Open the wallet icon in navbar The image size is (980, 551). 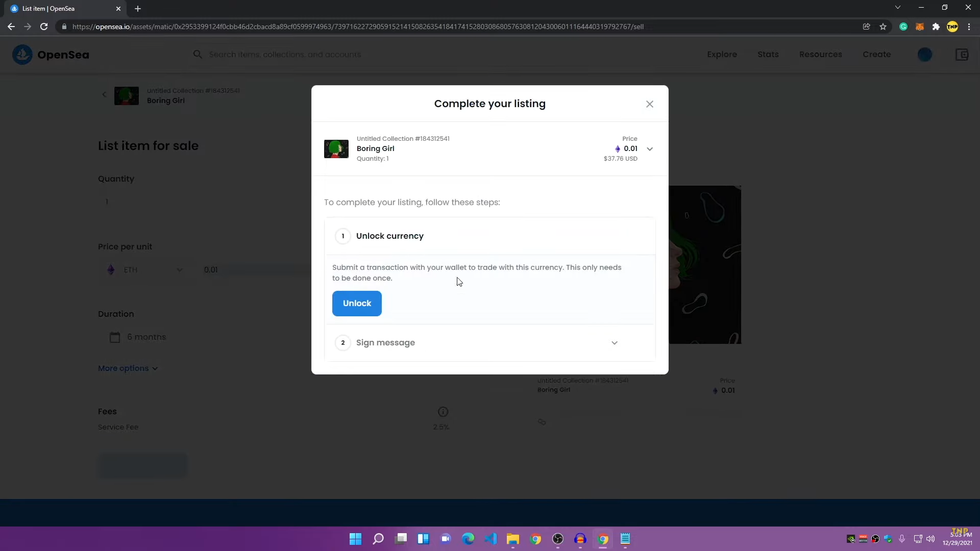(x=962, y=55)
